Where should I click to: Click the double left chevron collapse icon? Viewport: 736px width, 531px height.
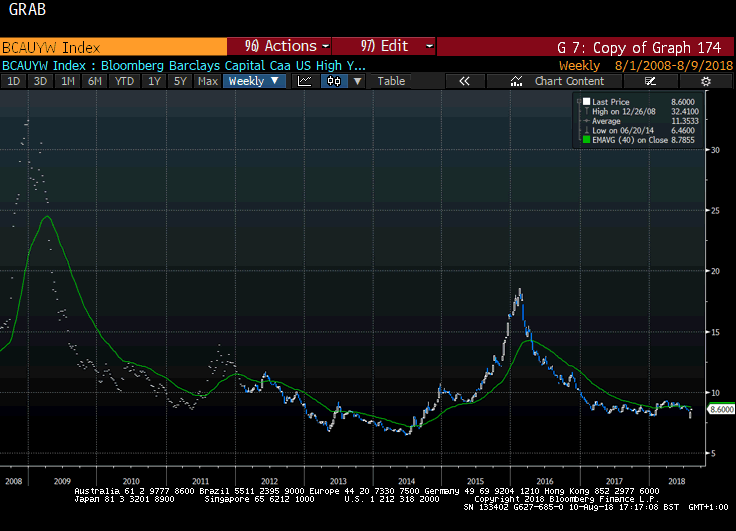point(464,81)
